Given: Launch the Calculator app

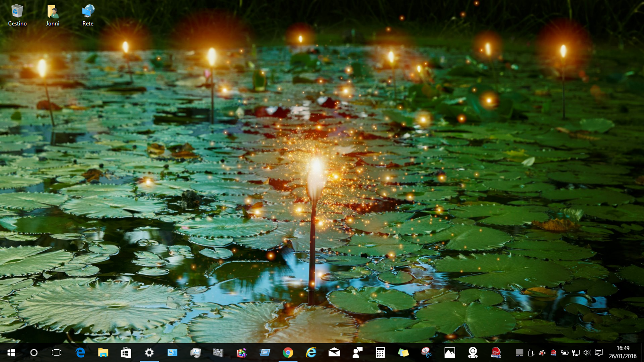Looking at the screenshot, I should click(x=380, y=353).
